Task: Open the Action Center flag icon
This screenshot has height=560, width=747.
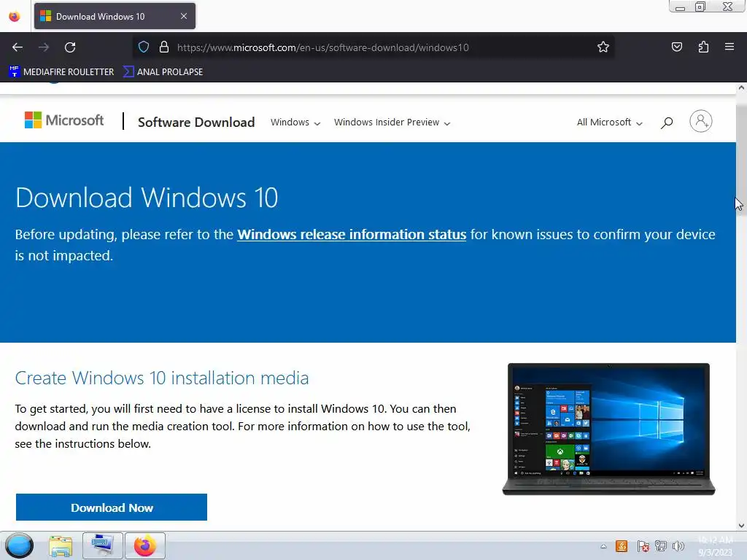Action: click(x=643, y=546)
